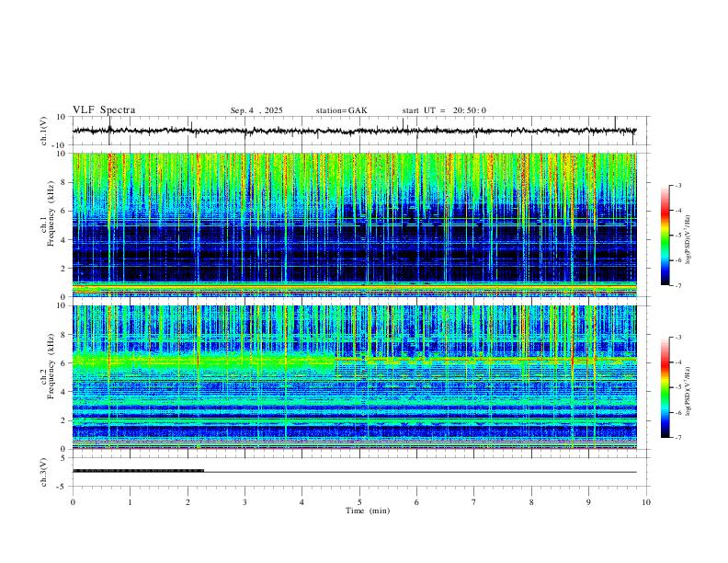This screenshot has width=728, height=563.
Task: Click the ch.1 spectrogram colorbar
Action: (665, 236)
